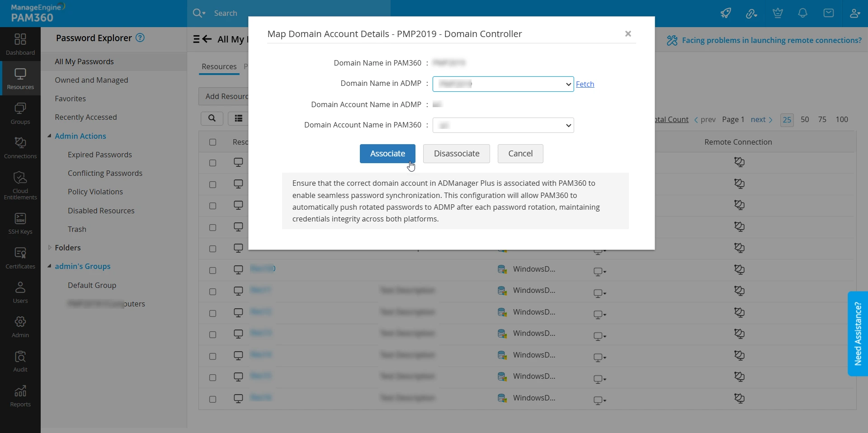This screenshot has height=433, width=868.
Task: Select Expired Passwords in Admin Actions
Action: pyautogui.click(x=100, y=155)
